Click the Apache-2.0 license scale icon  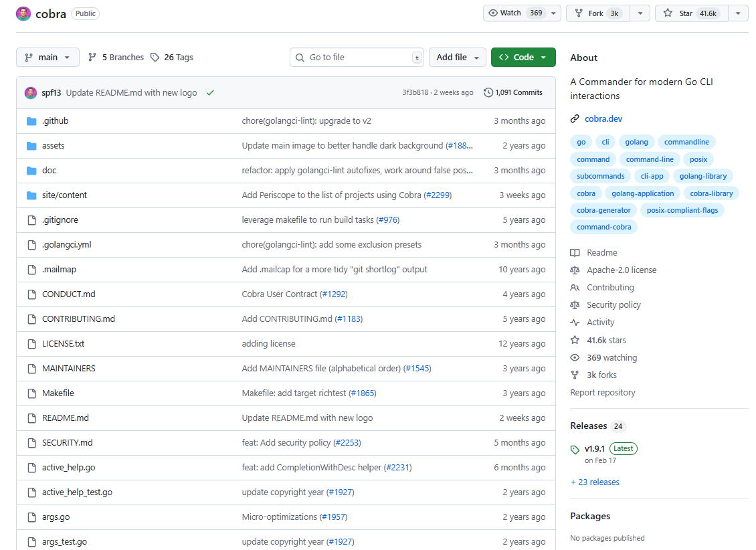tap(575, 270)
